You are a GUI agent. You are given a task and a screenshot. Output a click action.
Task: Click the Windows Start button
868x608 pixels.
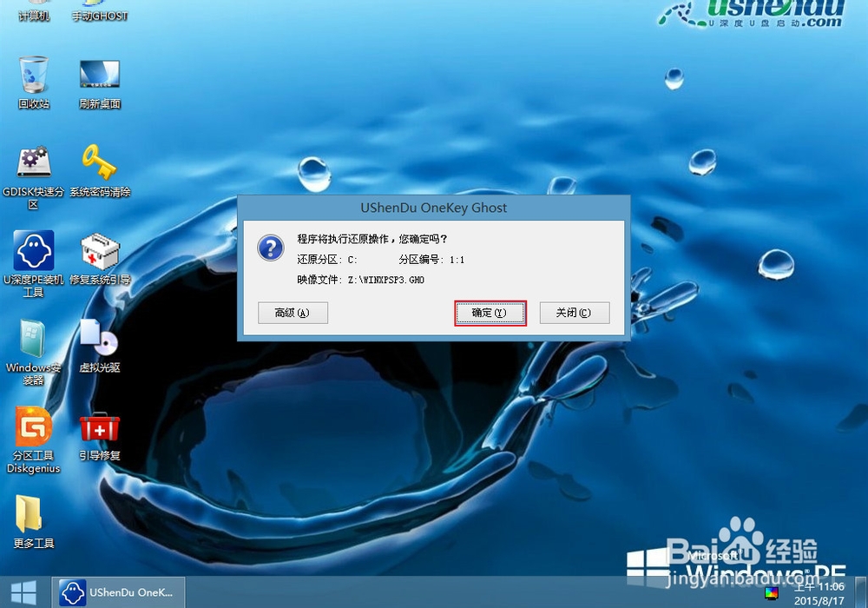23,592
